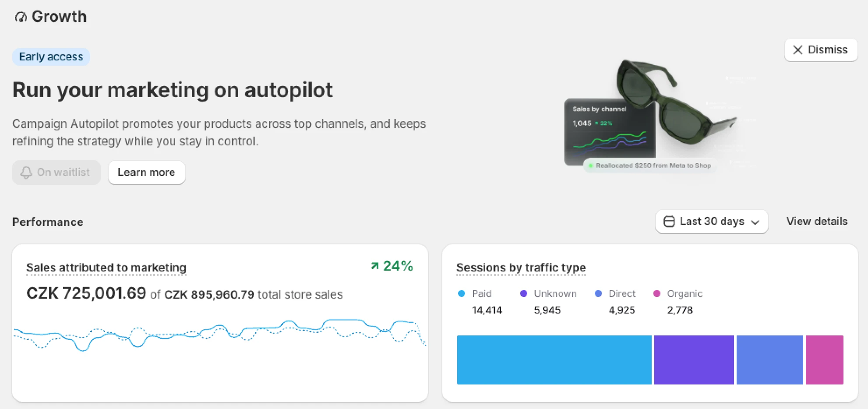Viewport: 868px width, 409px height.
Task: Click Sessions by traffic type title
Action: click(x=521, y=268)
